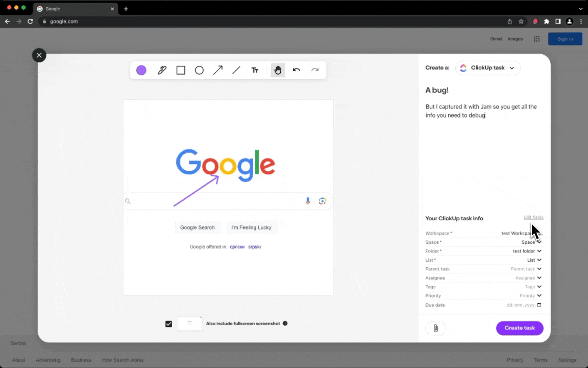588x368 pixels.
Task: Open the Terms footer link
Action: click(541, 360)
